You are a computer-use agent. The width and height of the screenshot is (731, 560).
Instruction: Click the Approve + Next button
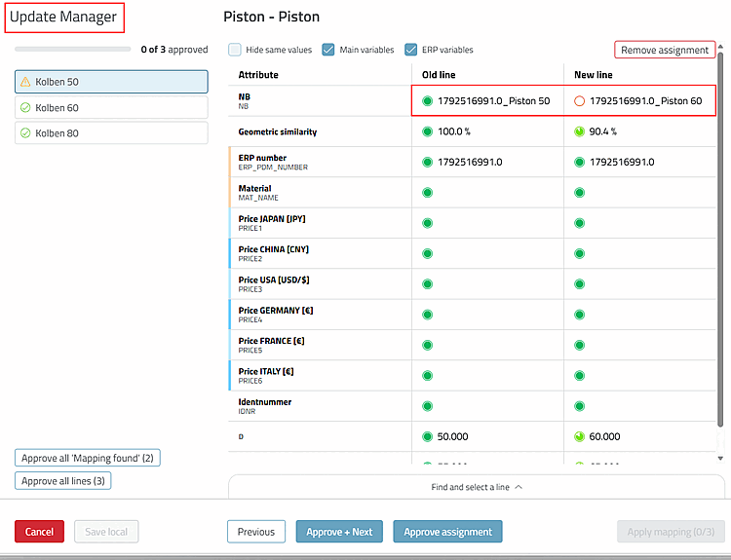pyautogui.click(x=339, y=532)
